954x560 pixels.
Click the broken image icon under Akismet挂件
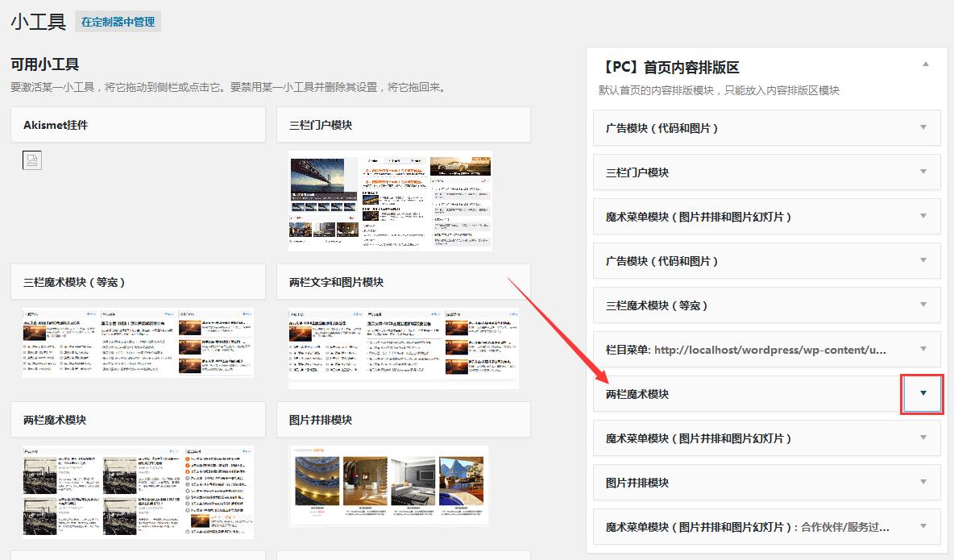(x=32, y=160)
